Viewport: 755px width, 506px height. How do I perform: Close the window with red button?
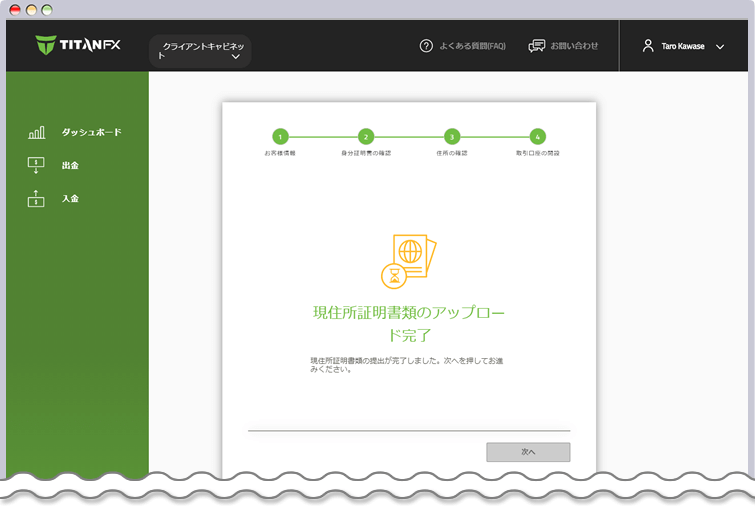click(15, 10)
